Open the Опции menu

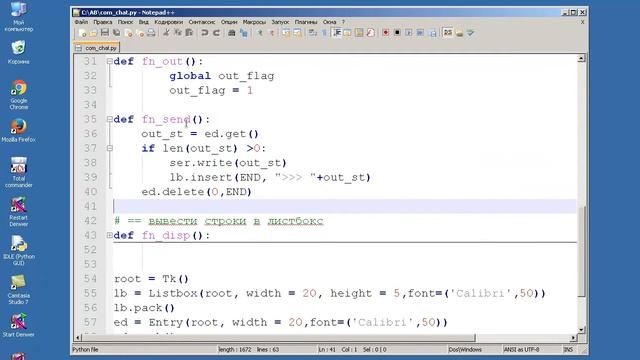pos(229,22)
